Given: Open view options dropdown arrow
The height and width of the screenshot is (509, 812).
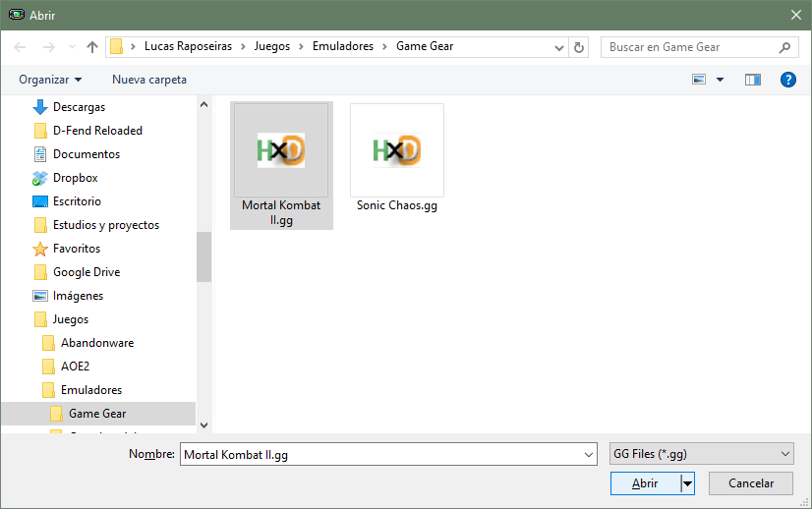Looking at the screenshot, I should pyautogui.click(x=720, y=80).
